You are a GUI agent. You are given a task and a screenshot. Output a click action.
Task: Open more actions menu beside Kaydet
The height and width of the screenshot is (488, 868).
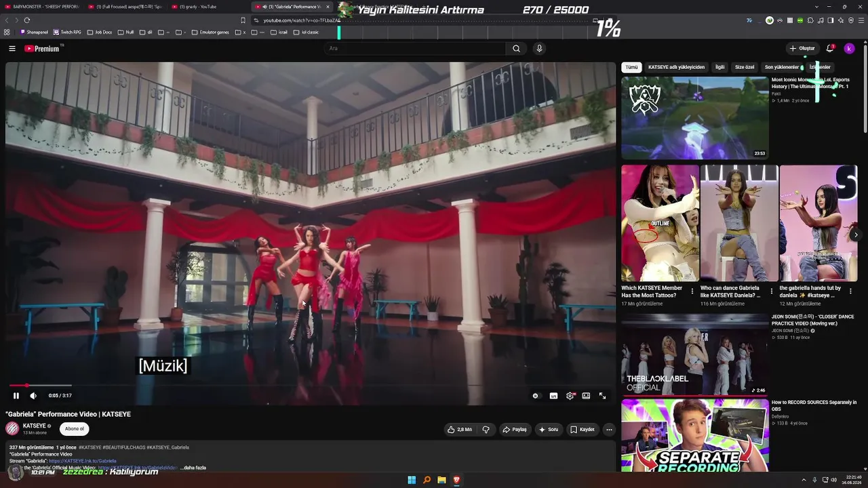click(609, 429)
